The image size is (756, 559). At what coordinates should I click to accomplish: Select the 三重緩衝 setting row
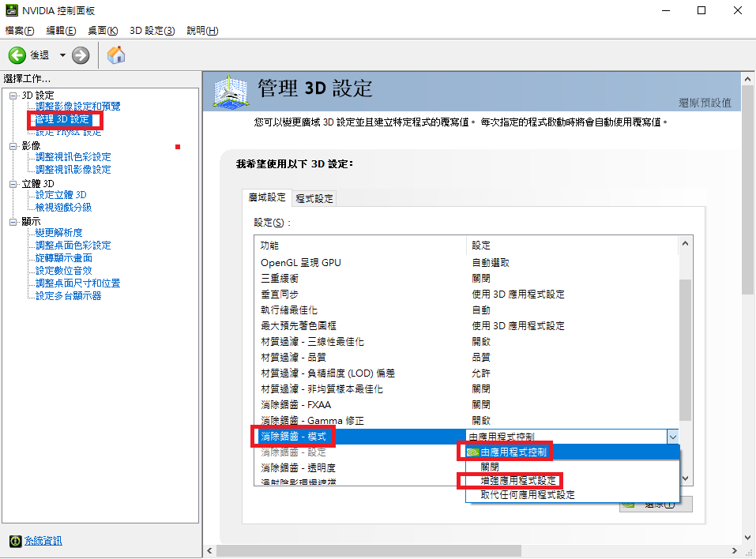466,279
